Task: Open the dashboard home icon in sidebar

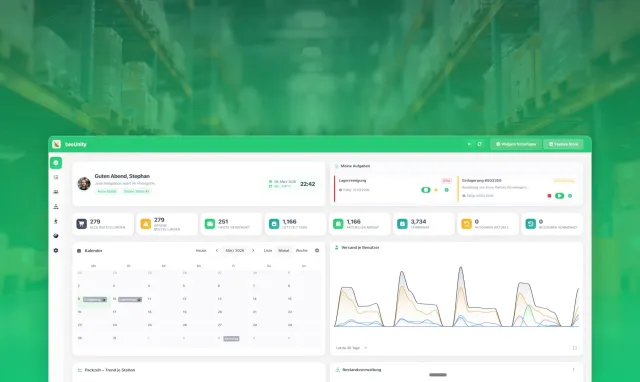Action: coord(56,163)
